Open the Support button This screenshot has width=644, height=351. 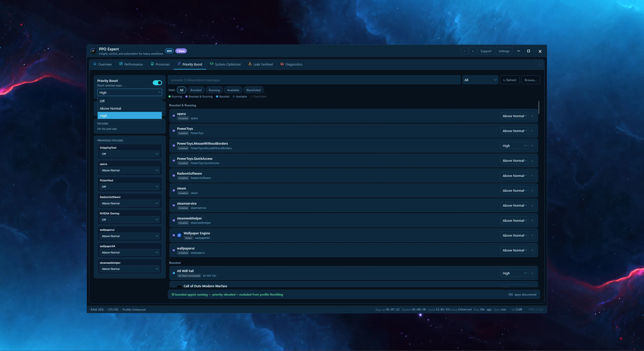pyautogui.click(x=486, y=51)
